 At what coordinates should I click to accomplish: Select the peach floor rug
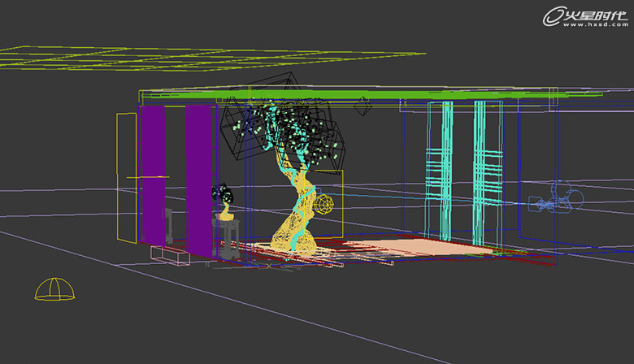pos(420,247)
